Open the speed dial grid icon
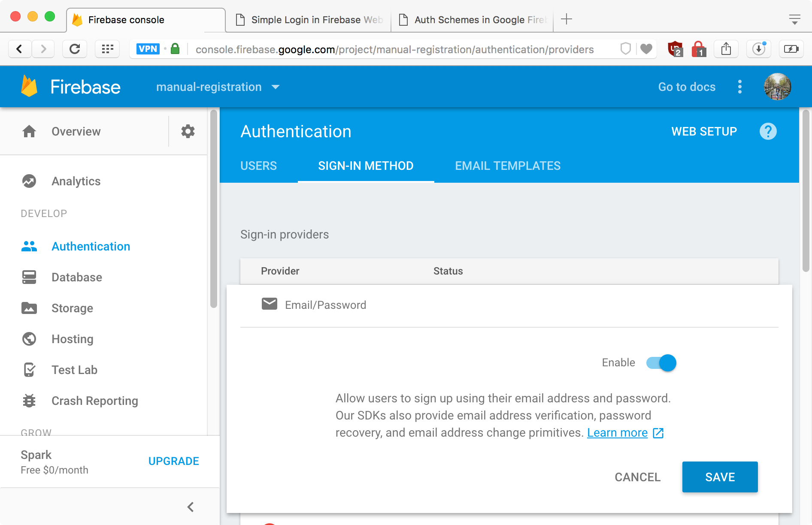This screenshot has height=525, width=812. tap(107, 49)
